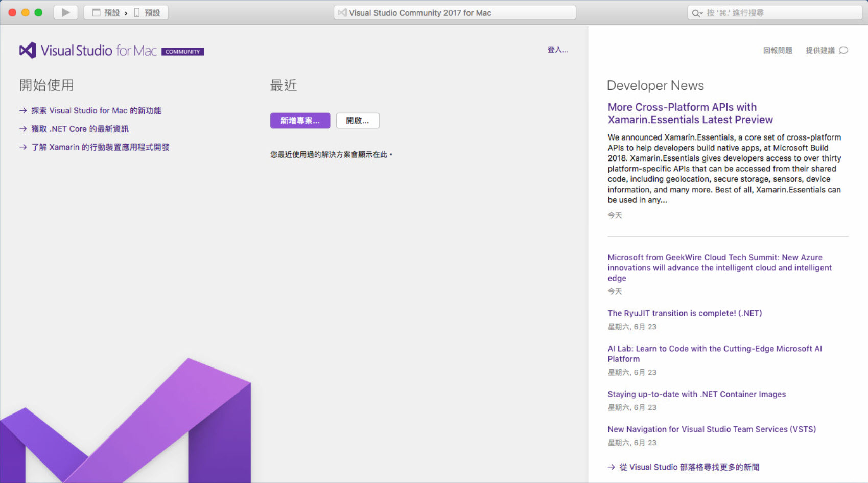
Task: Click 從 Visual Studio 部落格尋找更多的新聞 link
Action: tap(689, 467)
